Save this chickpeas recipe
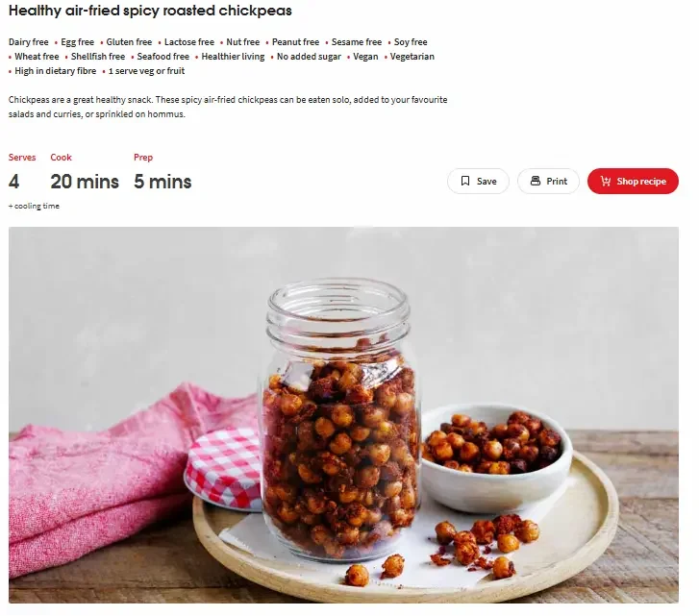This screenshot has height=616, width=699. pyautogui.click(x=478, y=182)
